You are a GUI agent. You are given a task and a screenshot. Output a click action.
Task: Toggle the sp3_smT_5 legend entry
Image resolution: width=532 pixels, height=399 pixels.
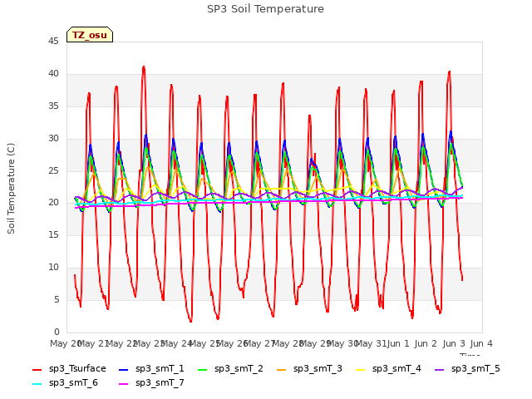click(x=467, y=369)
